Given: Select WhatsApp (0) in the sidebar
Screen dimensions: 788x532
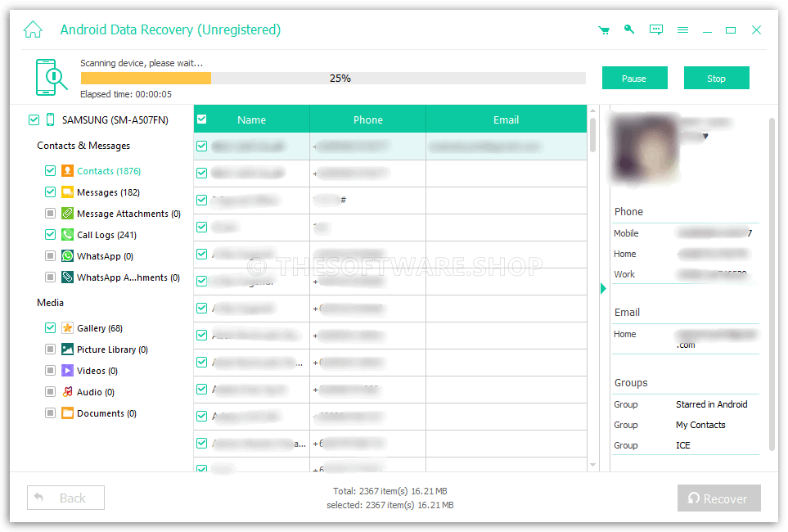Looking at the screenshot, I should (105, 256).
